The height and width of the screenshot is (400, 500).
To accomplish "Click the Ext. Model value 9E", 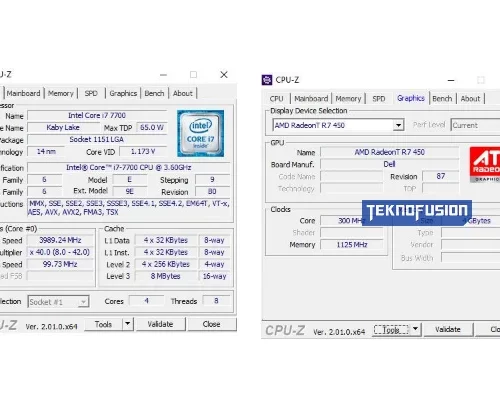I will click(129, 191).
